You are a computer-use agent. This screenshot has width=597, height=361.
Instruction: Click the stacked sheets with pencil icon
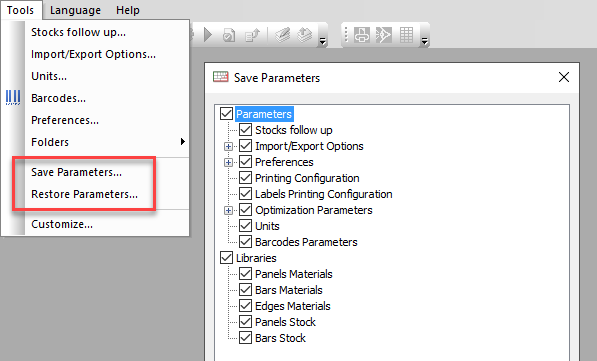pos(283,35)
